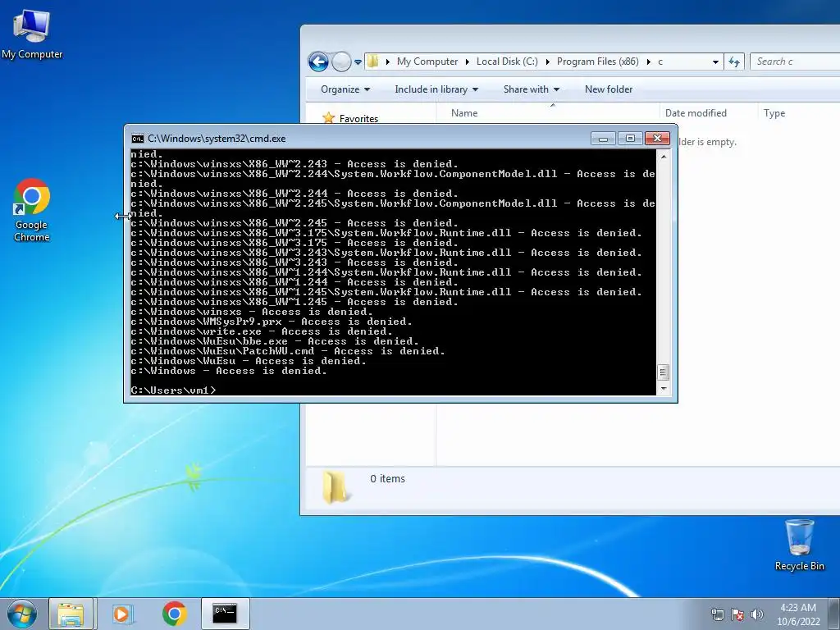Click the 'c' folder breadcrumb segment
This screenshot has height=630, width=840.
(660, 62)
